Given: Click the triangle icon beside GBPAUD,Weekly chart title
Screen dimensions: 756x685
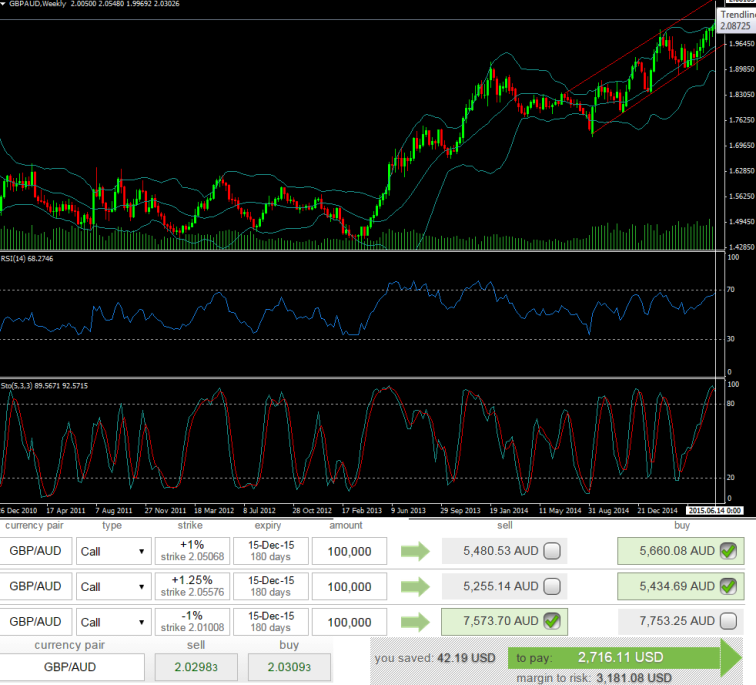Looking at the screenshot, I should [x=5, y=5].
